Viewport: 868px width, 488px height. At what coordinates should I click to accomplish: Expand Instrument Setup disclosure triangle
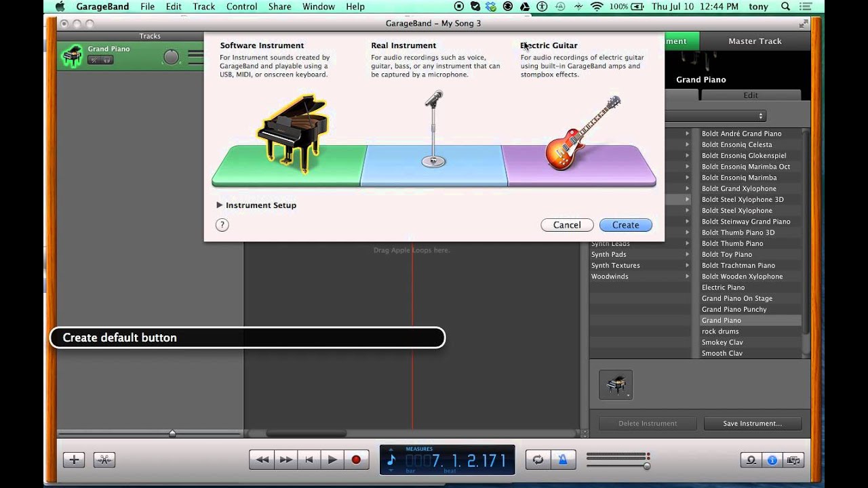click(x=219, y=205)
